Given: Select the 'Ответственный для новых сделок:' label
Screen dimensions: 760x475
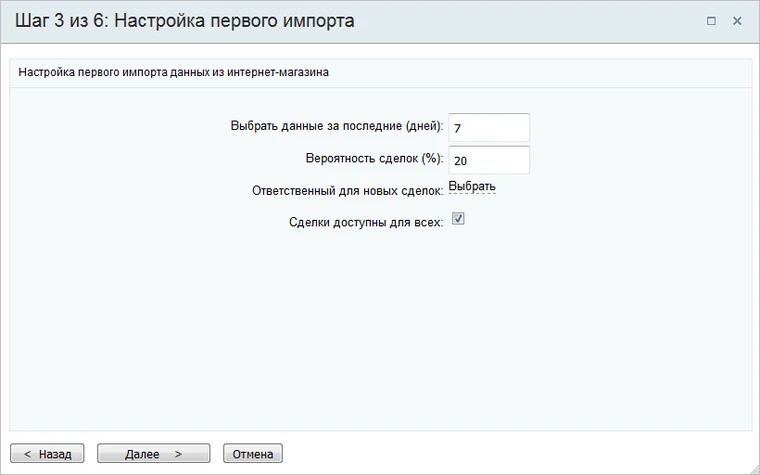Looking at the screenshot, I should (x=348, y=191).
